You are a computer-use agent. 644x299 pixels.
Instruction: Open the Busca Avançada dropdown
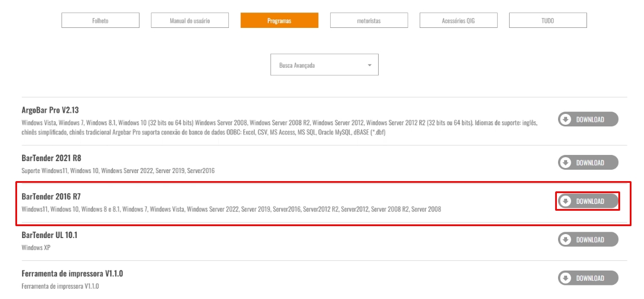click(x=324, y=65)
